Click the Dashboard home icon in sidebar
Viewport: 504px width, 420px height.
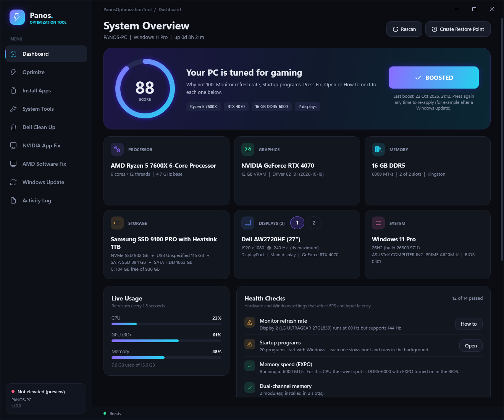(13, 54)
